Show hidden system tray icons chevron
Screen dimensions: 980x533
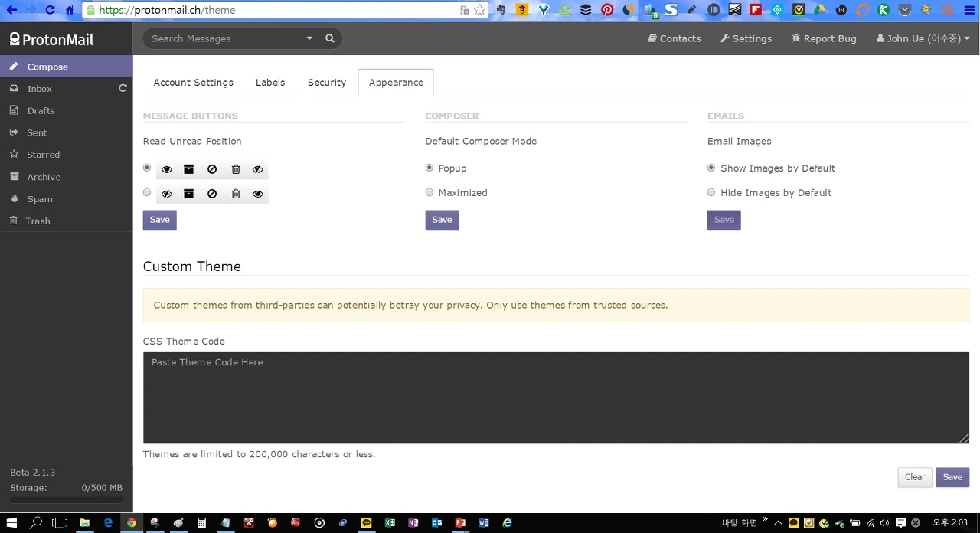pyautogui.click(x=779, y=523)
